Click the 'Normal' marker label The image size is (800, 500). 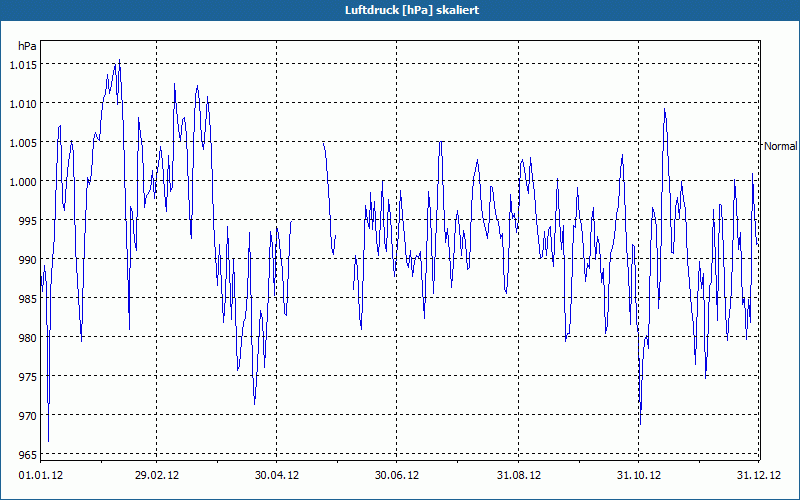point(780,146)
